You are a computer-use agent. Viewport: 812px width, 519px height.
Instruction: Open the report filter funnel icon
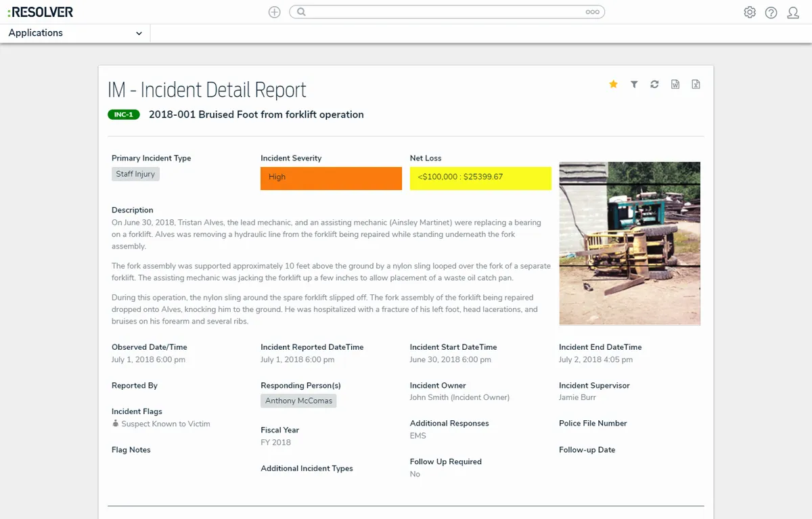tap(634, 84)
